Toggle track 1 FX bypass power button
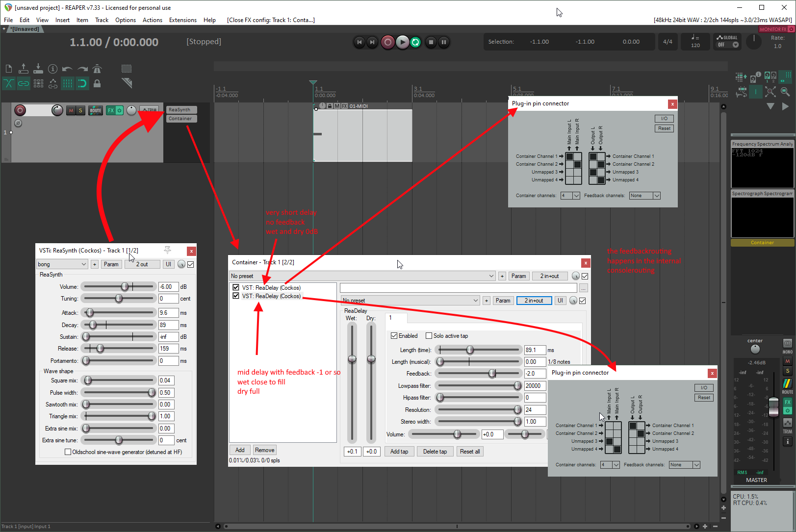The width and height of the screenshot is (796, 532). point(119,110)
